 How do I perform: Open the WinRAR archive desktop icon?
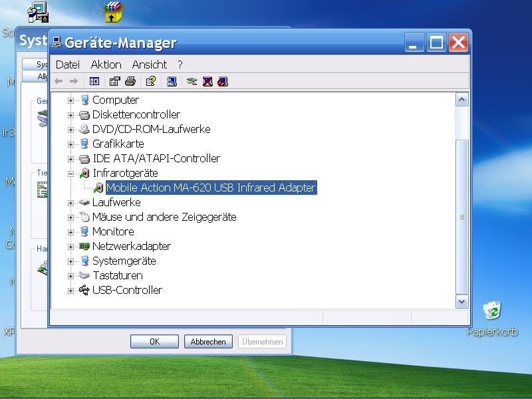pyautogui.click(x=113, y=12)
